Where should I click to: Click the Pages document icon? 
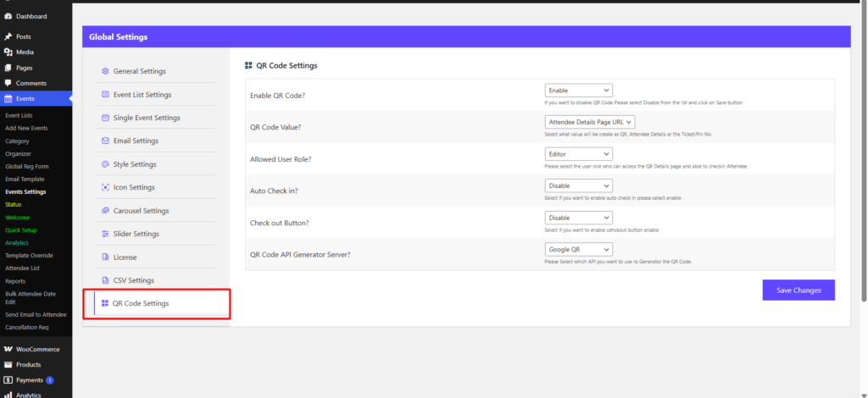(x=8, y=68)
